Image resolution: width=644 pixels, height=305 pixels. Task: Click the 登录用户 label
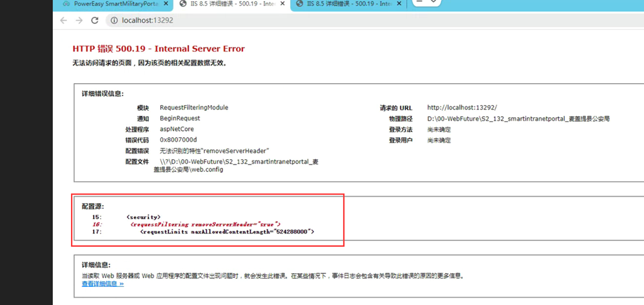coord(401,140)
